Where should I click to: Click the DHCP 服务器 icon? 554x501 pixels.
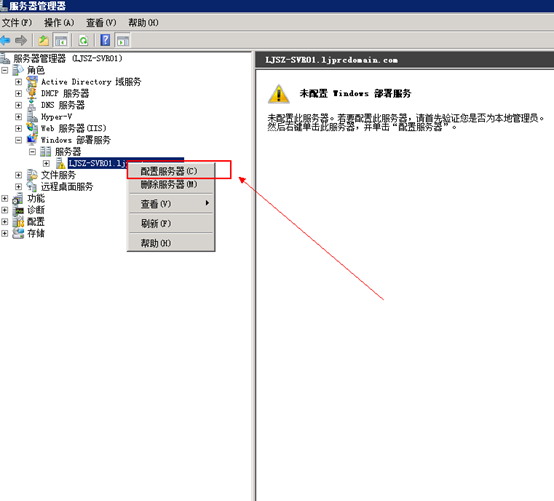(32, 93)
